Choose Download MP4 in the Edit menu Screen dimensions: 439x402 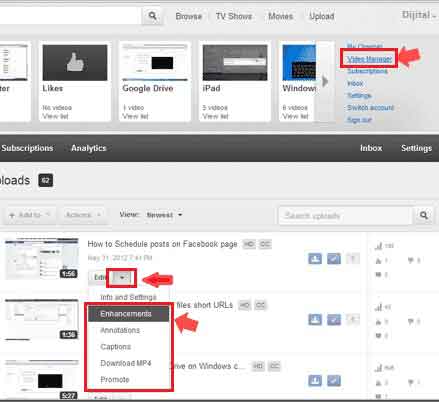[128, 363]
